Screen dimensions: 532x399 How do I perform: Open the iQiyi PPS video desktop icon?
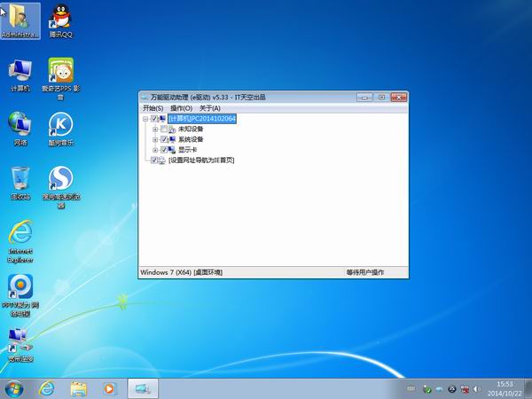point(60,73)
